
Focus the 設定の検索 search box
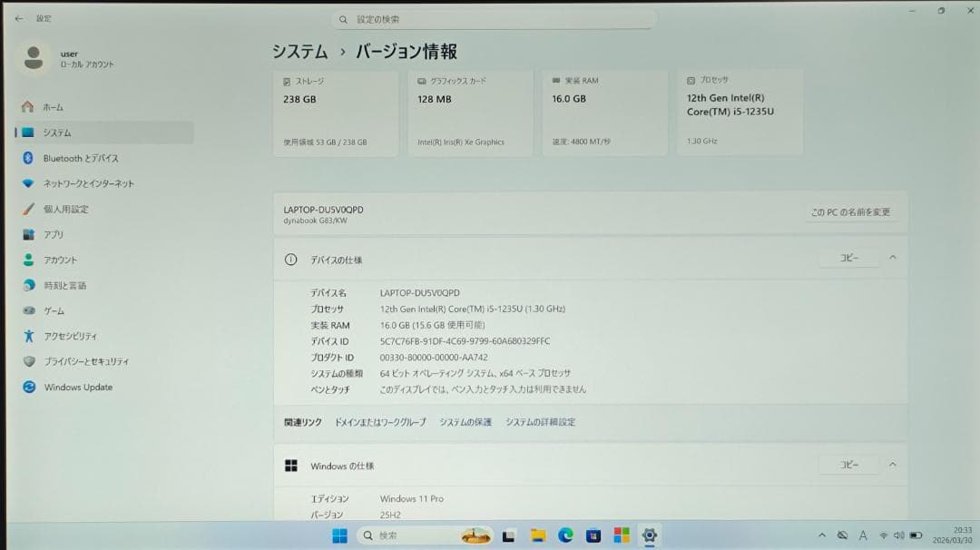click(494, 19)
